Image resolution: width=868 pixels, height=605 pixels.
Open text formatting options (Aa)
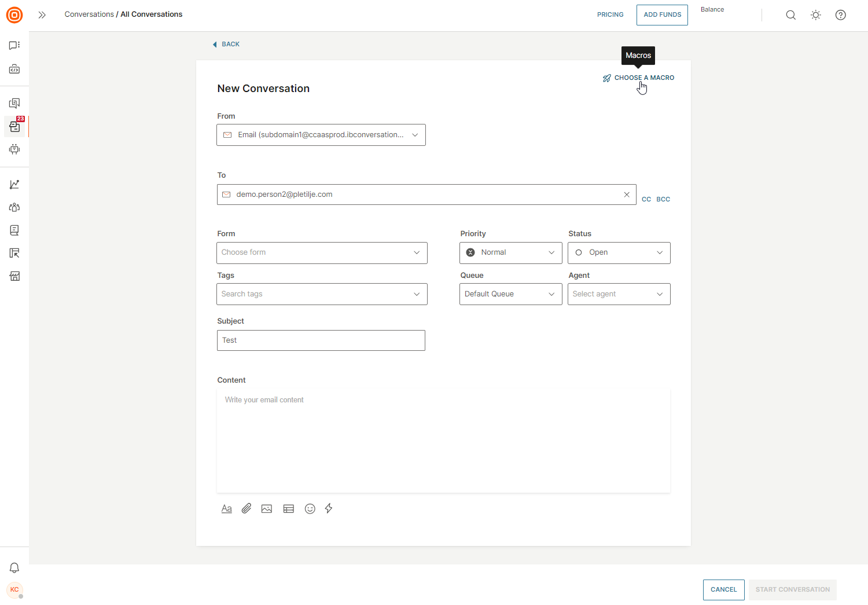227,508
